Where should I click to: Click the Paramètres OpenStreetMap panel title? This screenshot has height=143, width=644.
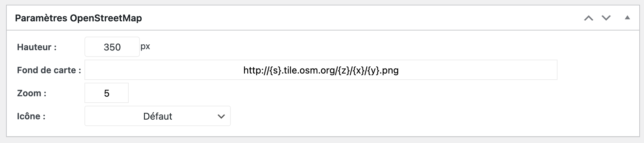pos(78,18)
